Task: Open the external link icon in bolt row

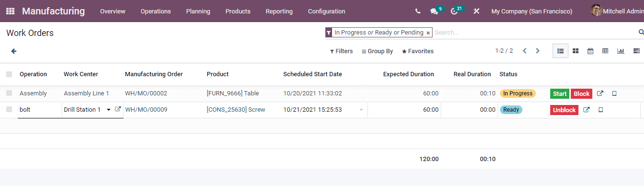Action: (x=586, y=110)
